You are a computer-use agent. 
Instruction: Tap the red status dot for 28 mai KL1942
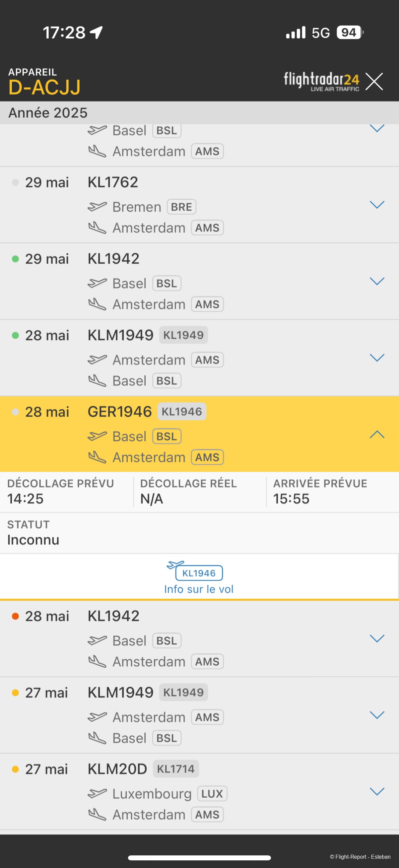point(15,616)
